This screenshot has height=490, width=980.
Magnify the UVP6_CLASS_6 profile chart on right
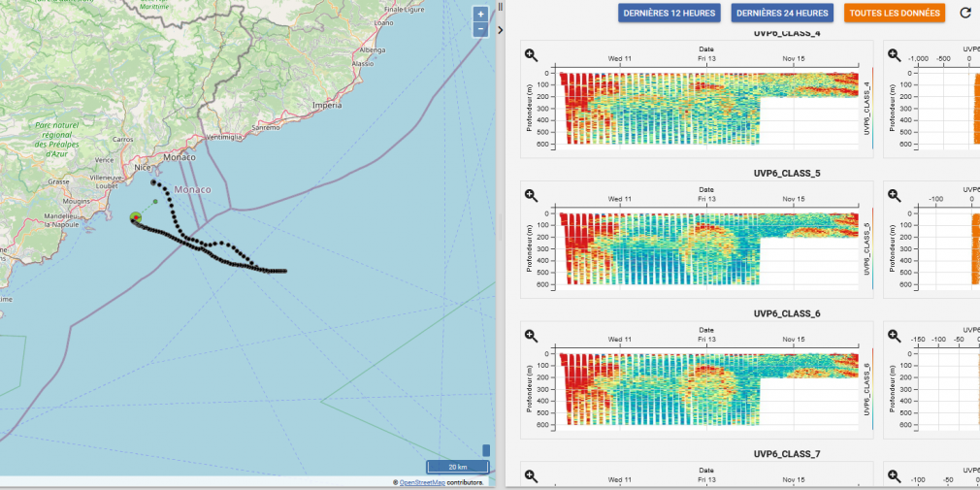(895, 337)
